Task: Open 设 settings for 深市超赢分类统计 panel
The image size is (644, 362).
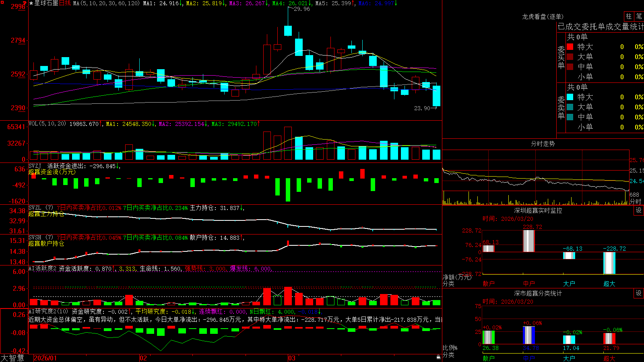Action: [639, 293]
